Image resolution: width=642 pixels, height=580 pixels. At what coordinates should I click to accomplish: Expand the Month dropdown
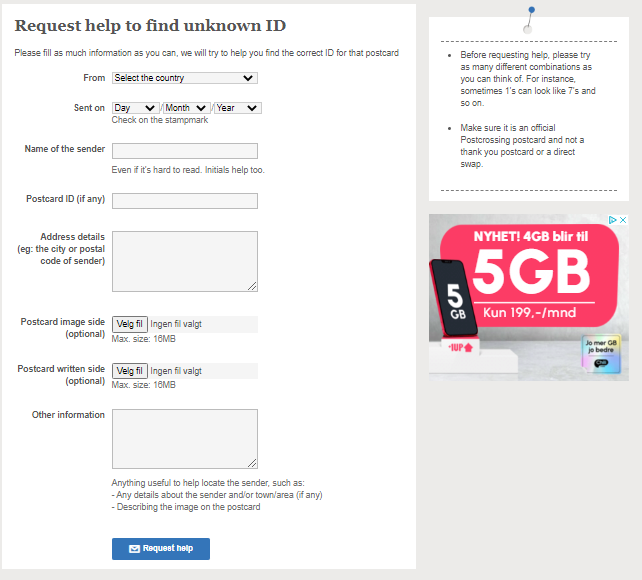tap(187, 108)
